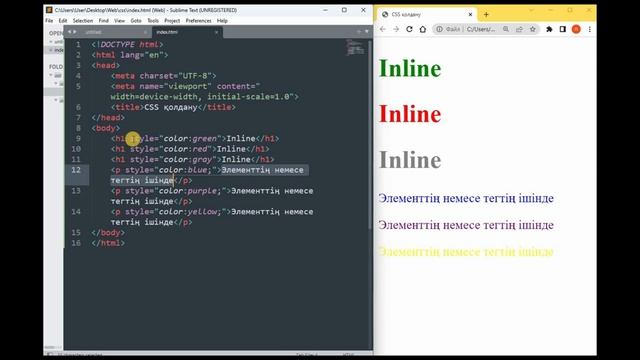Click the editor vertical scrollbar
Image resolution: width=640 pixels, height=360 pixels.
tap(370, 135)
